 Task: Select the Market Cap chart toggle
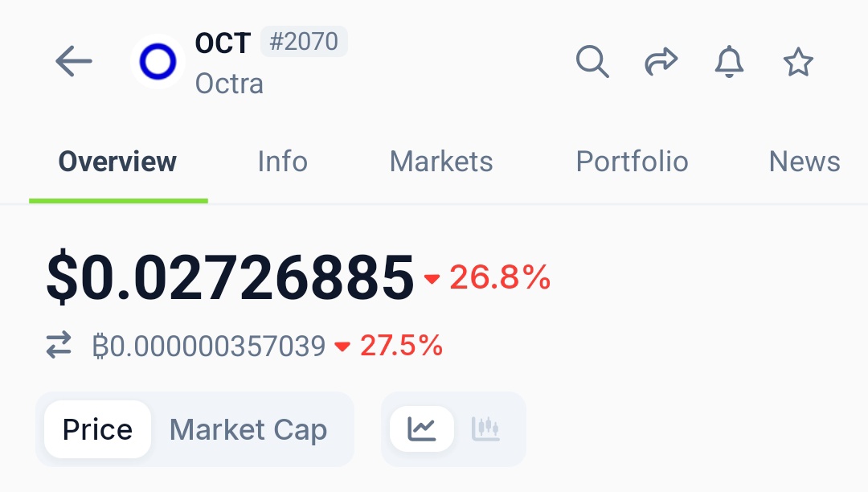click(x=248, y=429)
